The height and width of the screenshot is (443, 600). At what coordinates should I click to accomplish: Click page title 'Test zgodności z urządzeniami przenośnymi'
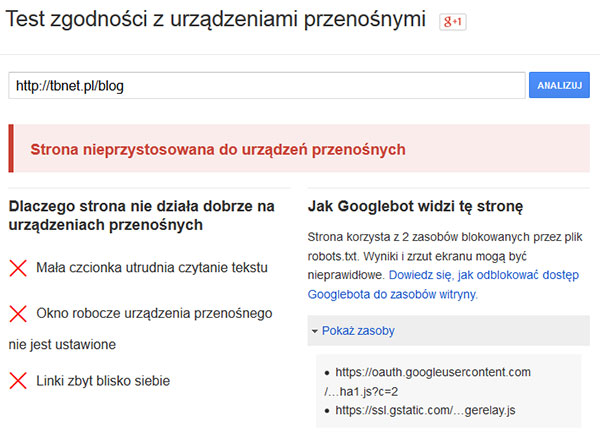point(216,19)
